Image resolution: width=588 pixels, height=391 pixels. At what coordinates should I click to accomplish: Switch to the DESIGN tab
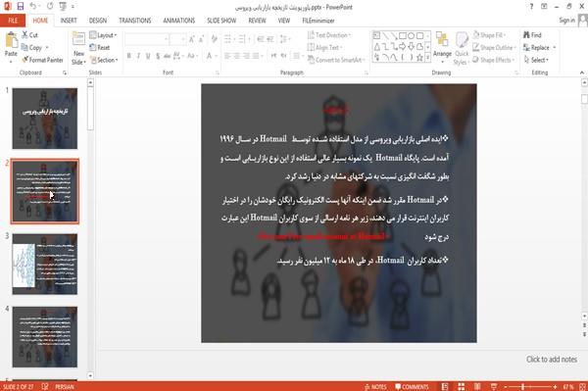tap(98, 21)
